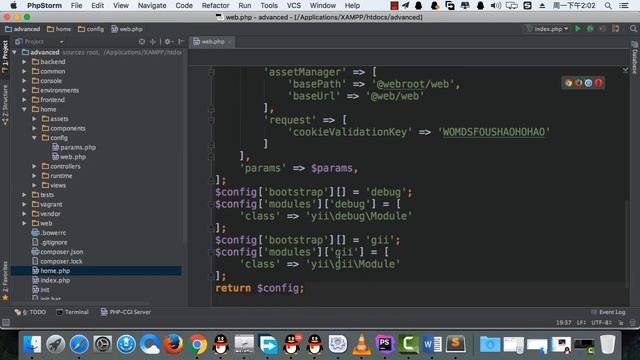Viewport: 640px width, 360px height.
Task: Click the home breadcrumb
Action: click(59, 29)
